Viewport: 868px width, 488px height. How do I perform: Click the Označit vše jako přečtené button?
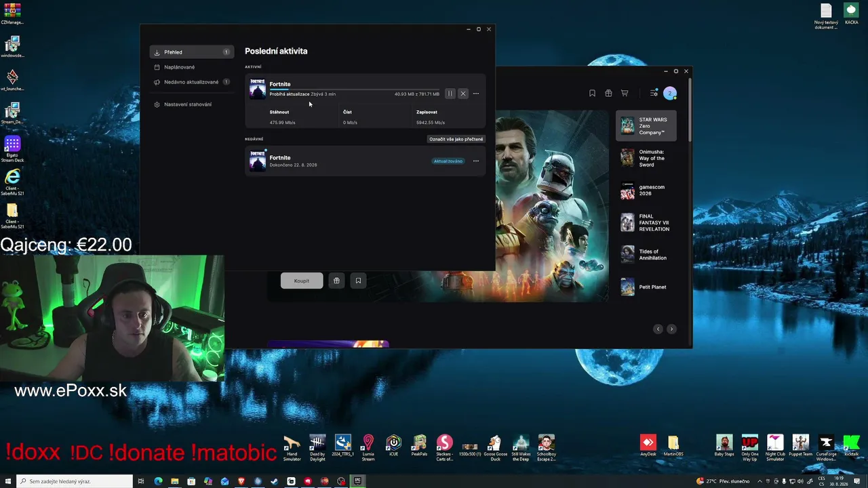[x=456, y=139]
